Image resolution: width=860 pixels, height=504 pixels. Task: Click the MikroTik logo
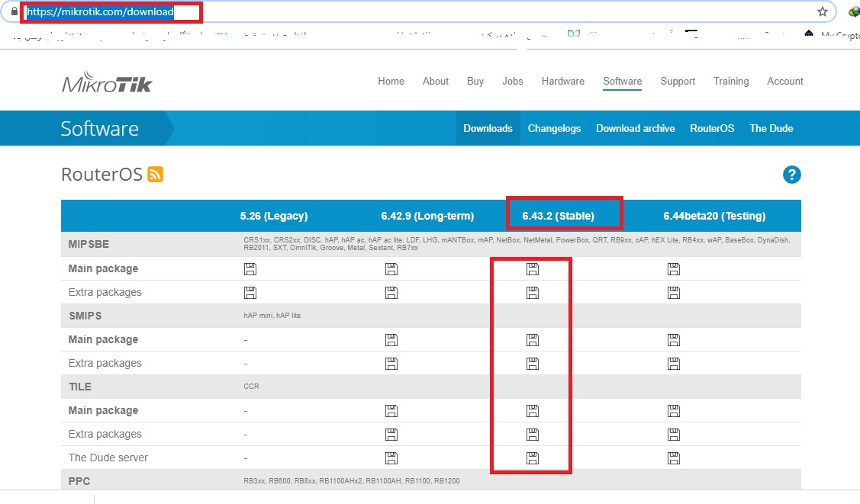click(107, 82)
